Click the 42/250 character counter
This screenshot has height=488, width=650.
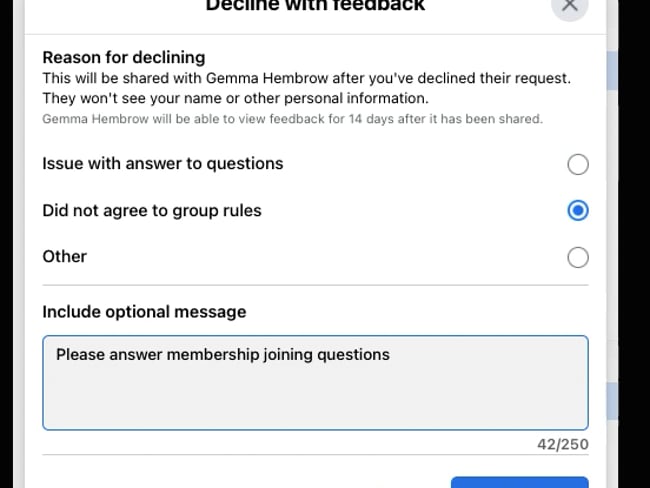tap(561, 444)
